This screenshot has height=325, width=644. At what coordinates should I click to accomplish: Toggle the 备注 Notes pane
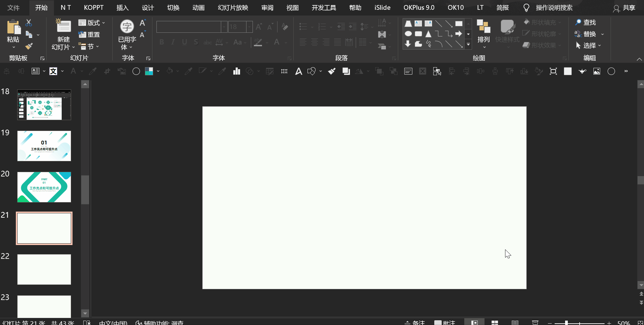415,323
